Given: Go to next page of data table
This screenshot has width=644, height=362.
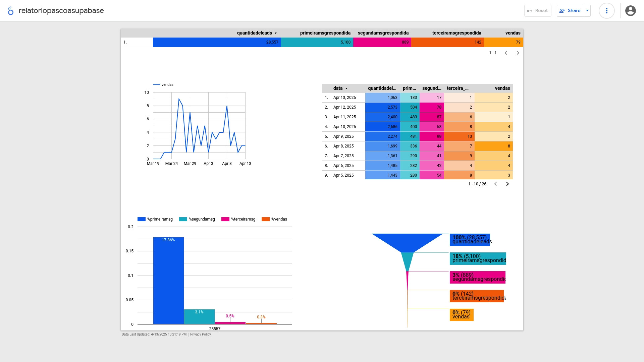Looking at the screenshot, I should click(x=507, y=184).
